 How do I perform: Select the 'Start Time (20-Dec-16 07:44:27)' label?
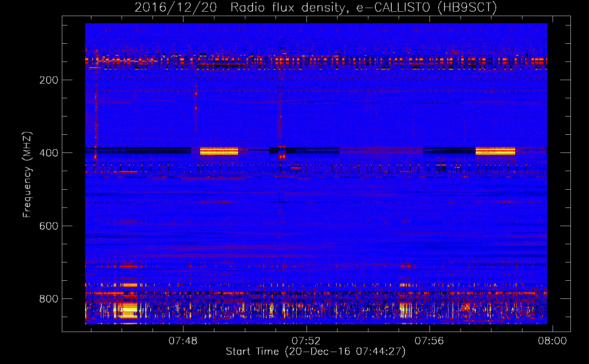tap(316, 352)
